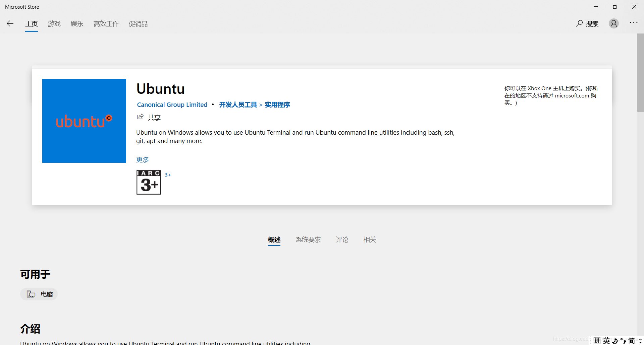The height and width of the screenshot is (345, 644).
Task: Open the user account profile icon
Action: [614, 23]
